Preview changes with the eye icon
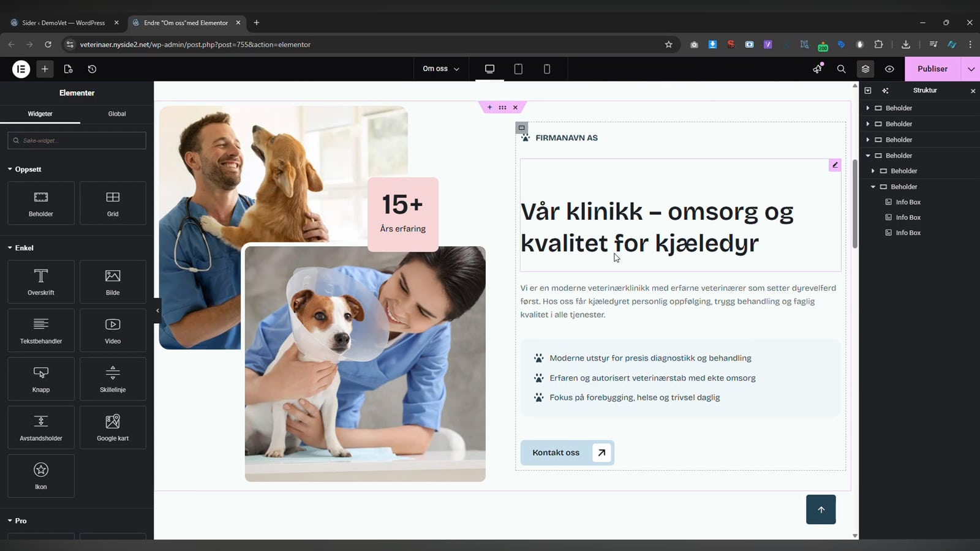This screenshot has height=551, width=980. coord(889,69)
